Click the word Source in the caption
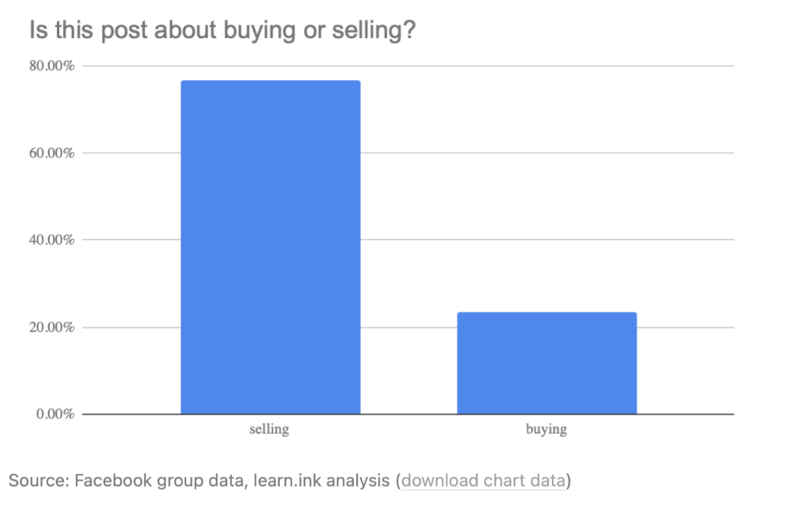 39,480
